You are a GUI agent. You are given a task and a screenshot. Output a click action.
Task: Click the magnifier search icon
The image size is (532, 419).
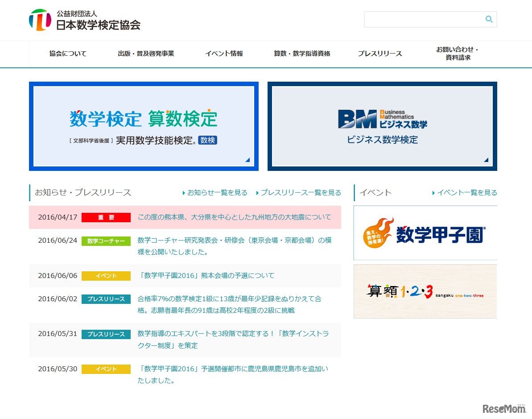489,19
